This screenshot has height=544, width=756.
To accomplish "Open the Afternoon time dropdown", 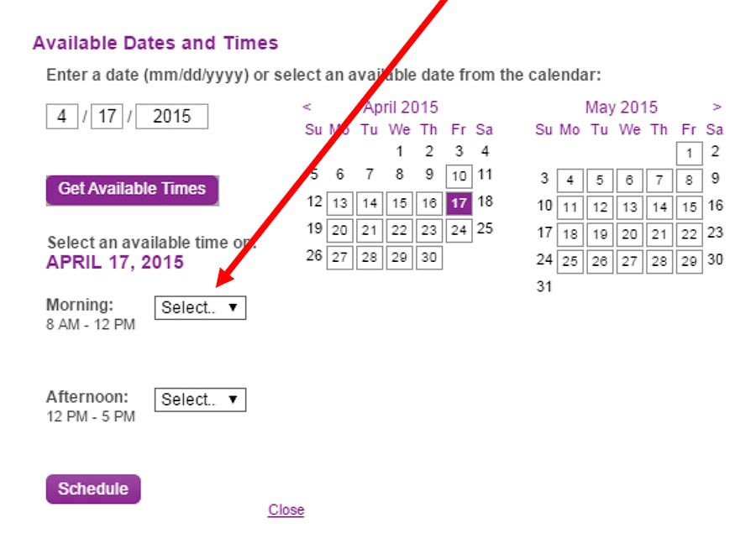I will tap(200, 400).
